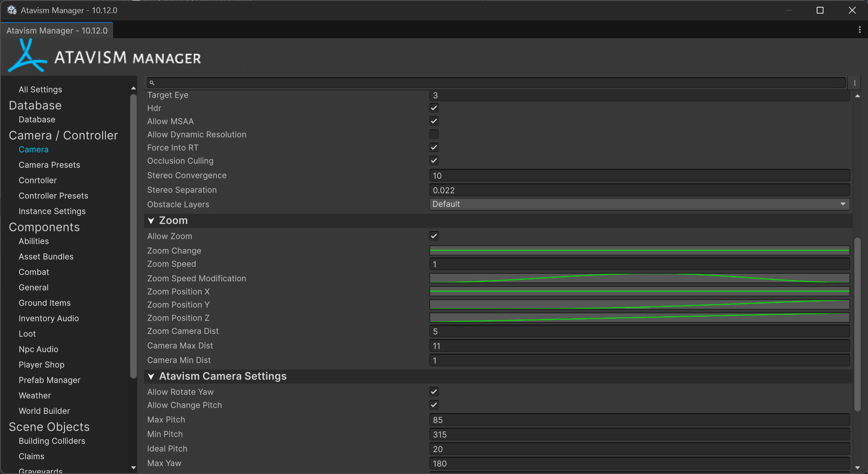Click the Max Yaw field
868x474 pixels.
pos(640,464)
